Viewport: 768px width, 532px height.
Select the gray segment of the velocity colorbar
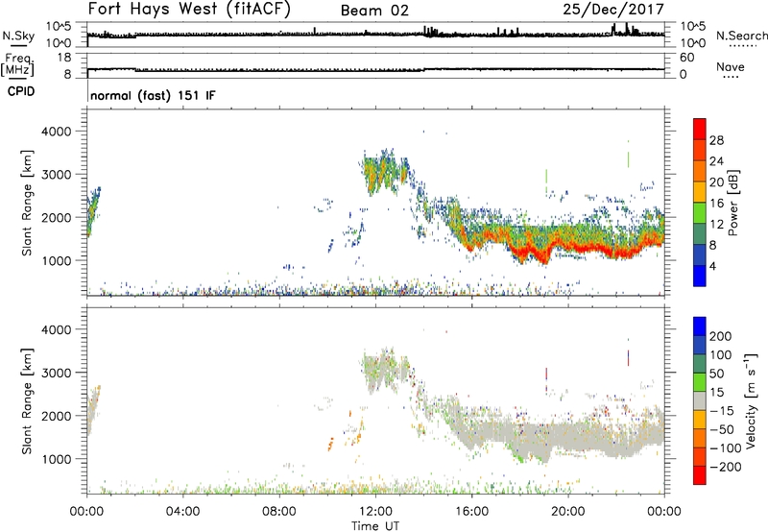700,400
